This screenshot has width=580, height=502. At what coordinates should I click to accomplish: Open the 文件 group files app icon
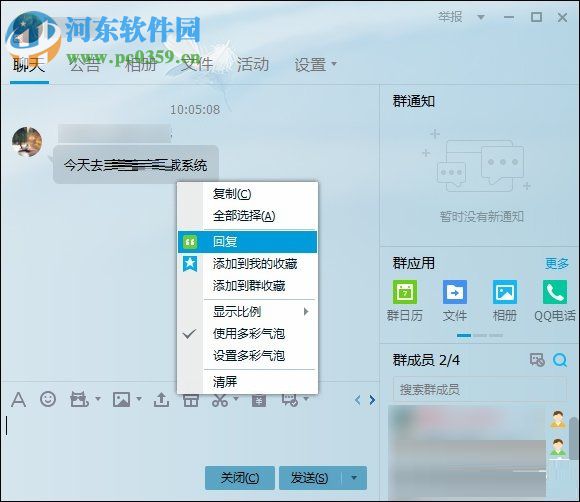[455, 301]
